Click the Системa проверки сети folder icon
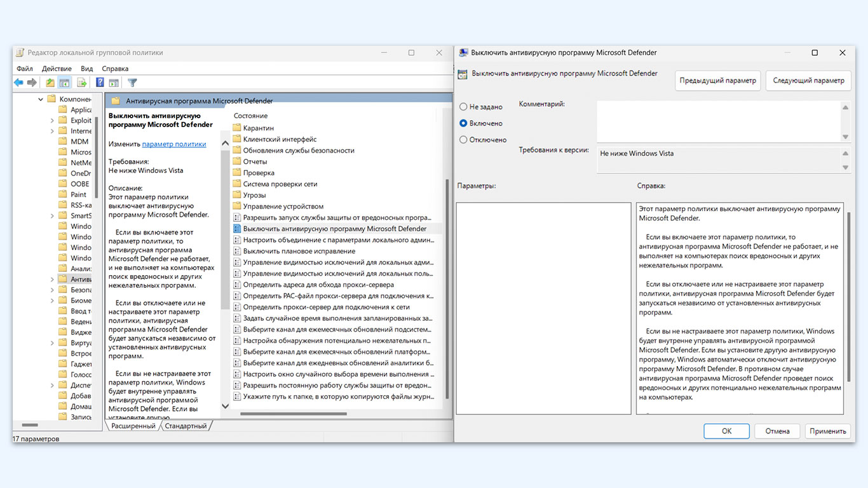This screenshot has width=868, height=488. click(237, 184)
